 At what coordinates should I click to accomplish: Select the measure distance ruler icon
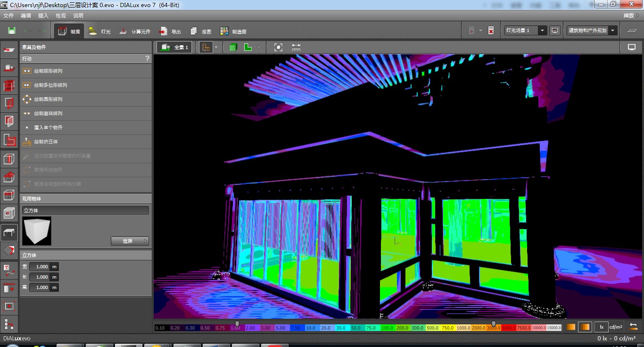[296, 47]
